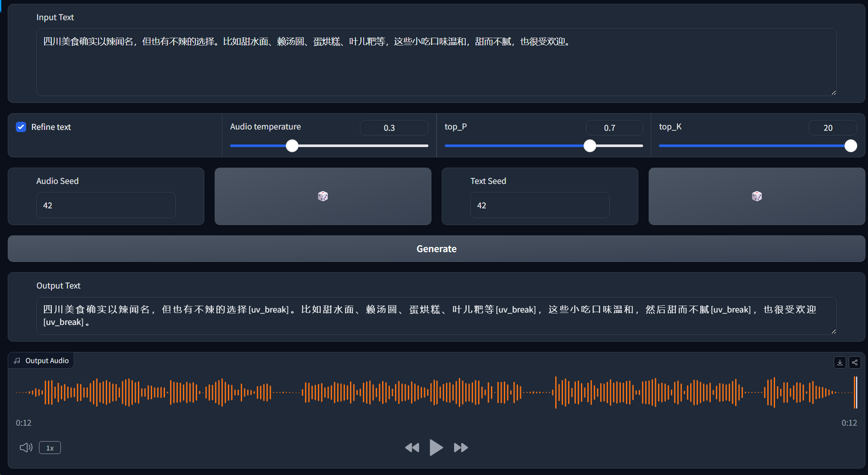868x475 pixels.
Task: Roll the dice for Audio Seed
Action: click(323, 196)
